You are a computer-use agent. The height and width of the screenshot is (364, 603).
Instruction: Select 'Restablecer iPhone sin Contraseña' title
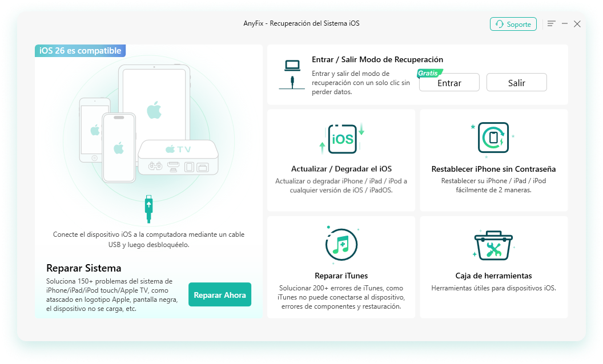pyautogui.click(x=493, y=169)
